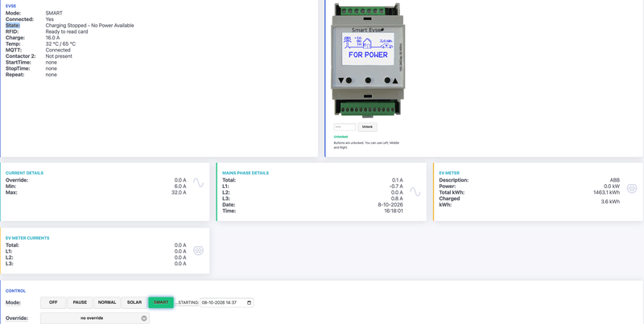Viewport: 644px width, 324px height.
Task: Open the calendar picker in the starting date field
Action: pyautogui.click(x=250, y=302)
